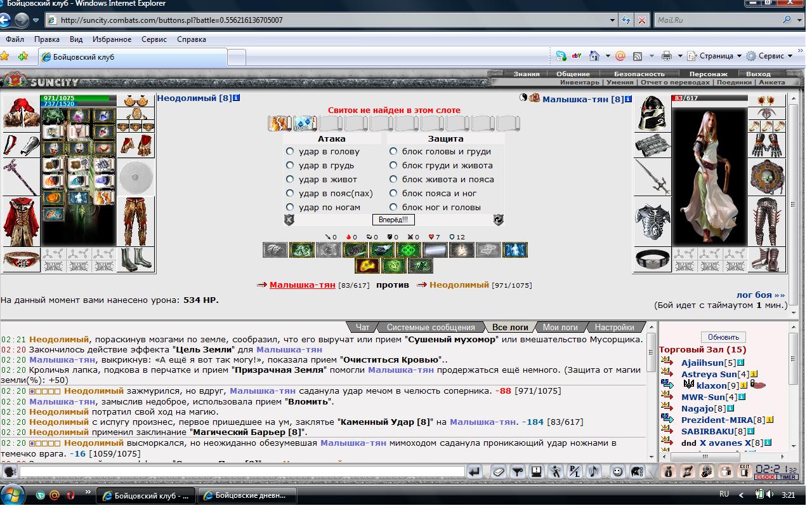This screenshot has height=508, width=812.
Task: Switch to the Чат tab
Action: pos(363,327)
